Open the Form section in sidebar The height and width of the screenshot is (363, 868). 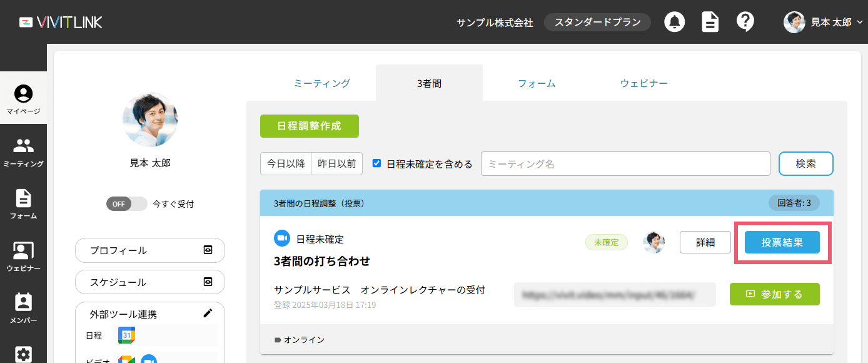click(x=23, y=204)
